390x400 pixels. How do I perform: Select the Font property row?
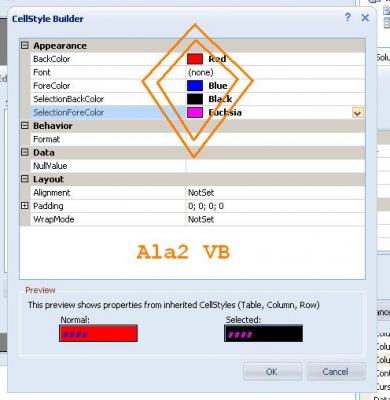(198, 72)
